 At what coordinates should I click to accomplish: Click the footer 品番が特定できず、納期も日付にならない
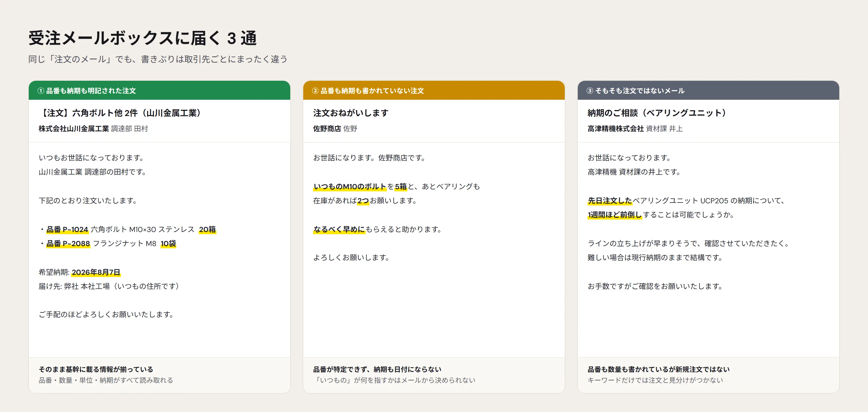click(377, 369)
